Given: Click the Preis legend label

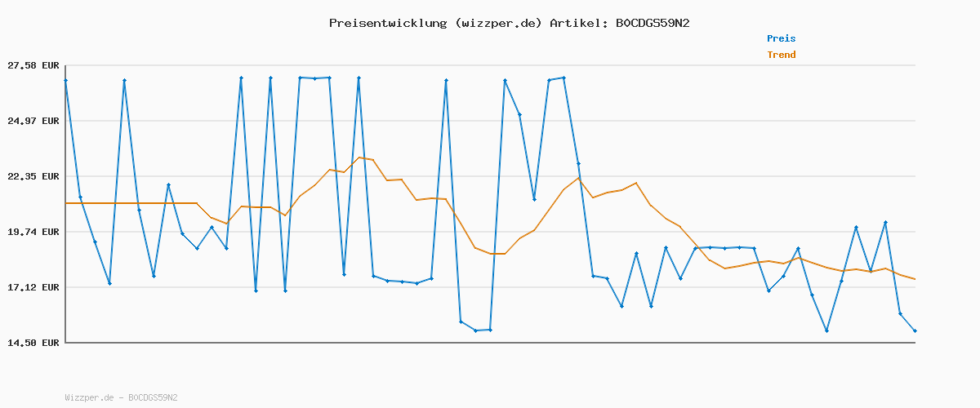Looking at the screenshot, I should pyautogui.click(x=781, y=38).
